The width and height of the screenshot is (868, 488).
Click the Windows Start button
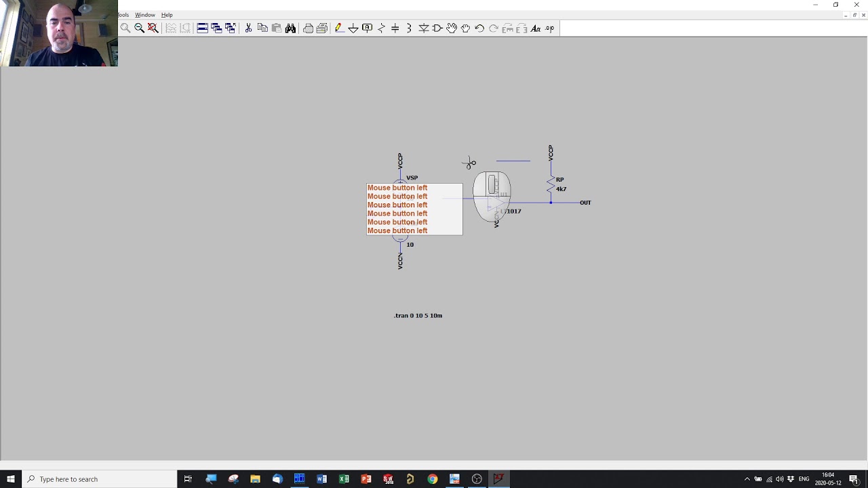(x=11, y=479)
